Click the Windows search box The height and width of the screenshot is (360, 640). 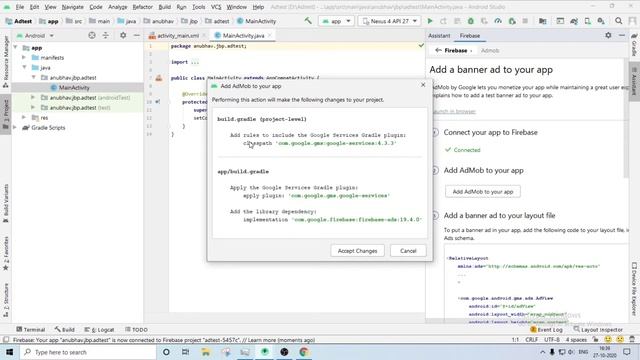pyautogui.click(x=87, y=352)
